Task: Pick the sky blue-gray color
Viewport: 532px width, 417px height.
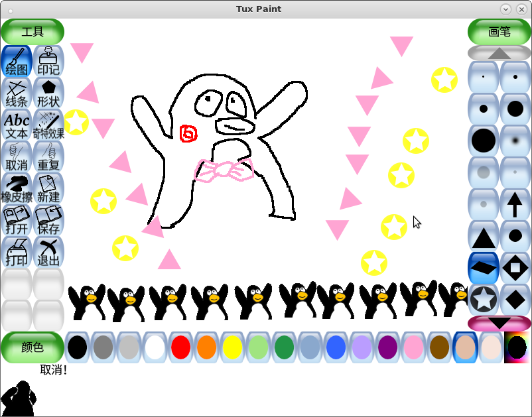Action: [x=310, y=347]
